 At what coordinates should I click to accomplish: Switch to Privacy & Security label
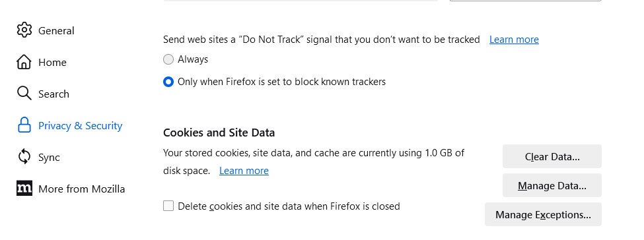tap(80, 125)
